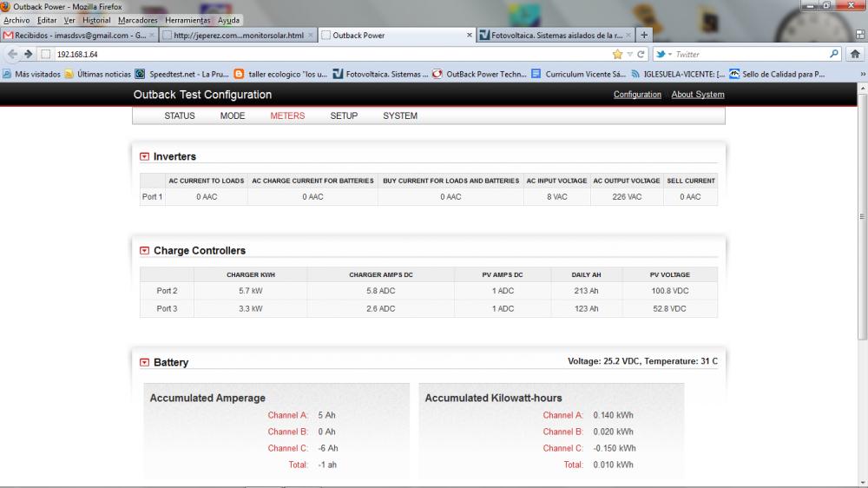Viewport: 868px width, 488px height.
Task: Open the Speedtest.net bookmark
Action: click(182, 74)
